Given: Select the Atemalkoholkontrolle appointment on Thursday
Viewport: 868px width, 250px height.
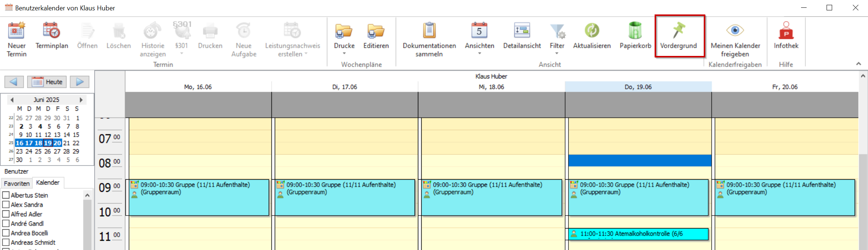Looking at the screenshot, I should coord(638,234).
